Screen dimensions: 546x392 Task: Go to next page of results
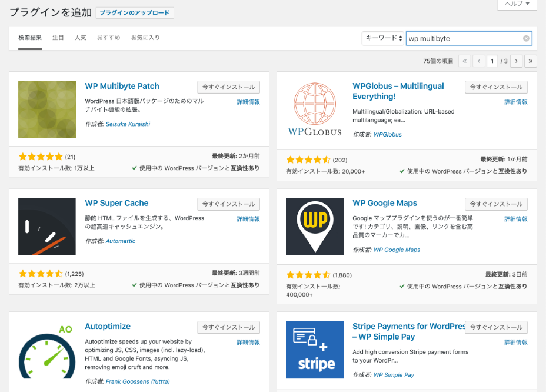point(517,61)
